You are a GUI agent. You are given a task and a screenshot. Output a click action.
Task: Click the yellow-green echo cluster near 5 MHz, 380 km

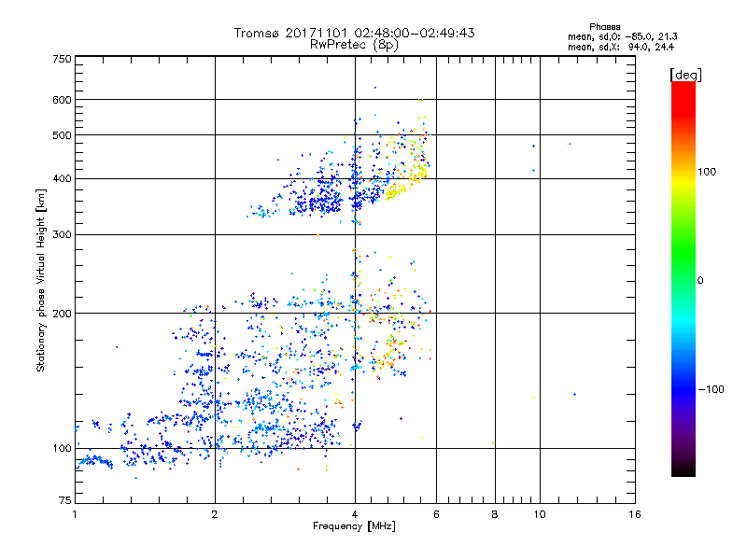point(396,191)
